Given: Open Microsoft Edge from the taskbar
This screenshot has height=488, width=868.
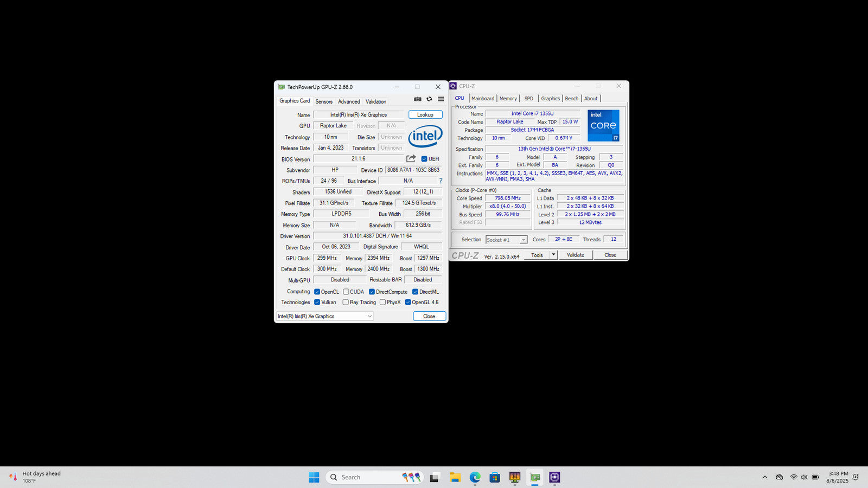Looking at the screenshot, I should click(x=475, y=477).
